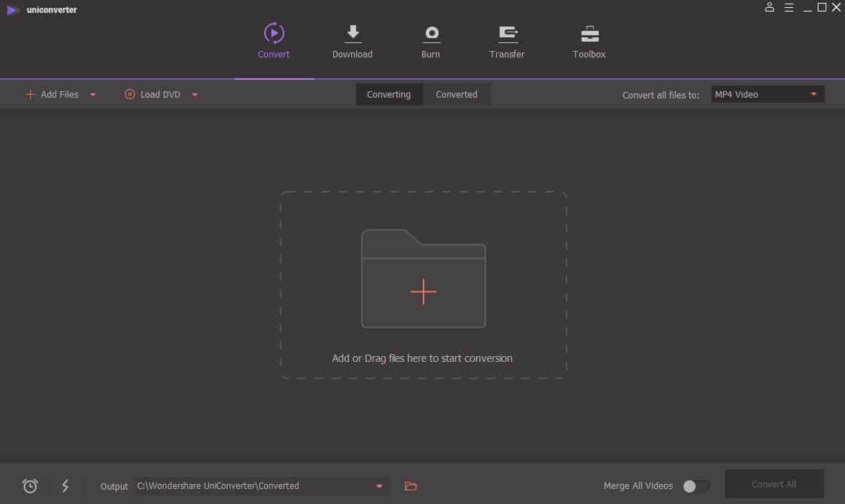Open the Toolbox icon
This screenshot has width=845, height=504.
tap(589, 34)
